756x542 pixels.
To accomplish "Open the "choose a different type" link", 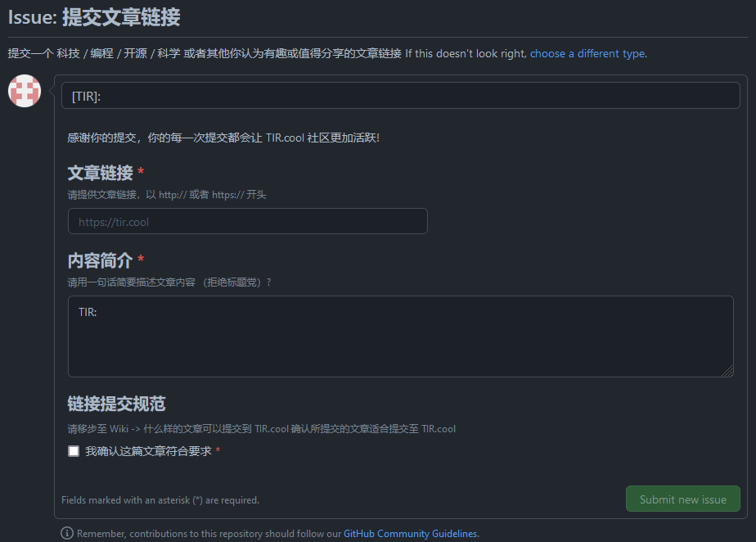I will (588, 53).
